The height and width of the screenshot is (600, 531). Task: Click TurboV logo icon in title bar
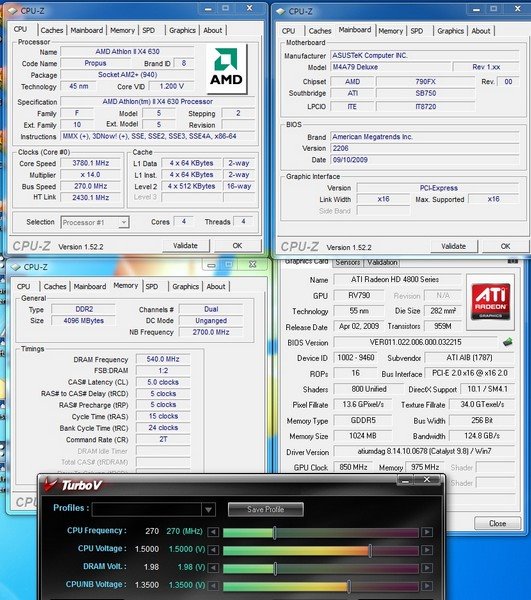point(50,485)
